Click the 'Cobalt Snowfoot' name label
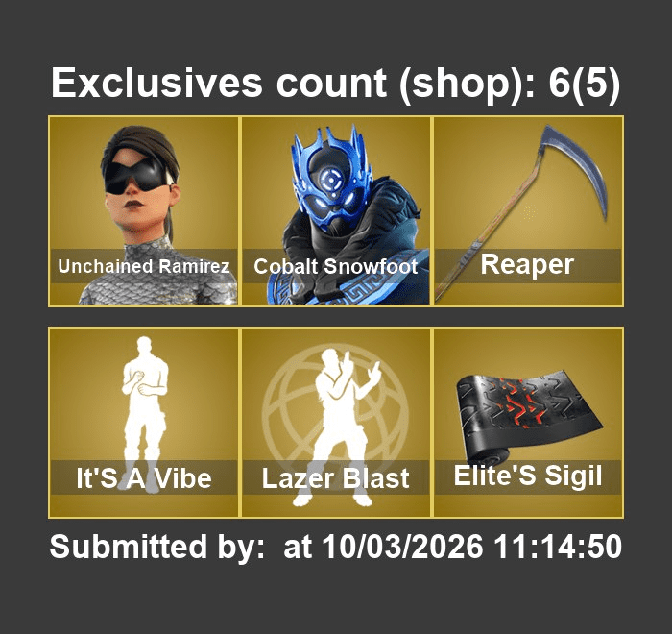 click(x=336, y=266)
